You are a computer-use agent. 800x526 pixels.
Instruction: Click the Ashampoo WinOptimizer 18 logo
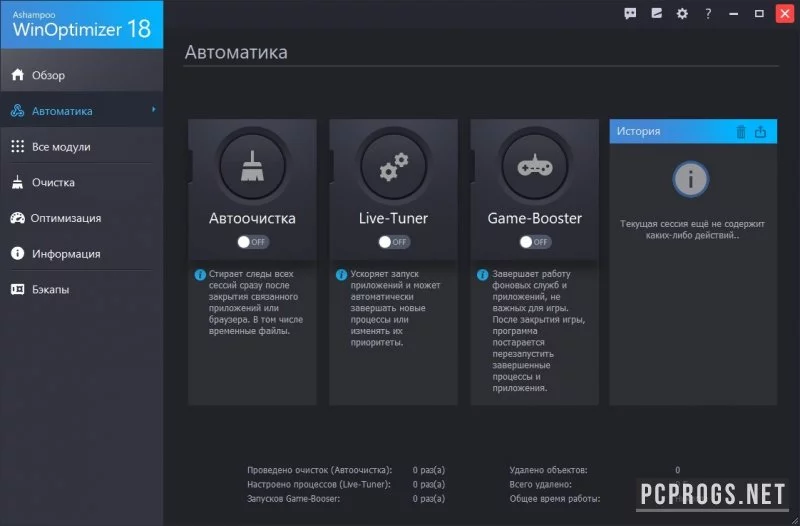point(82,24)
